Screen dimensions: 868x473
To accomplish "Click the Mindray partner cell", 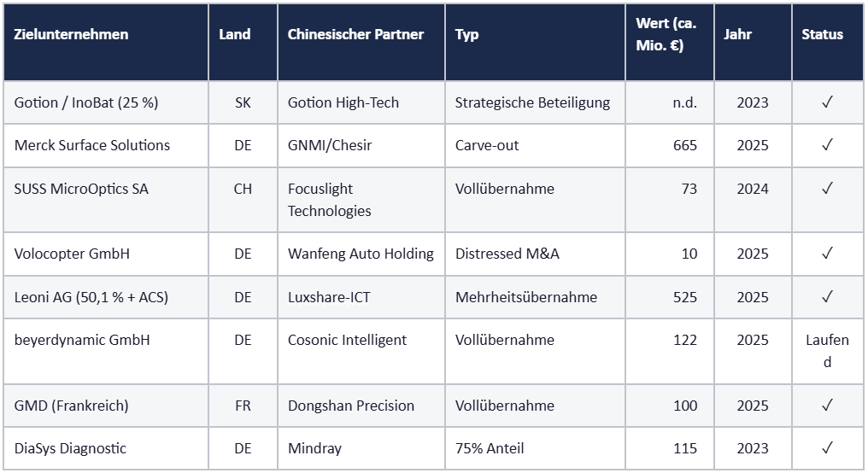I will click(x=314, y=448).
